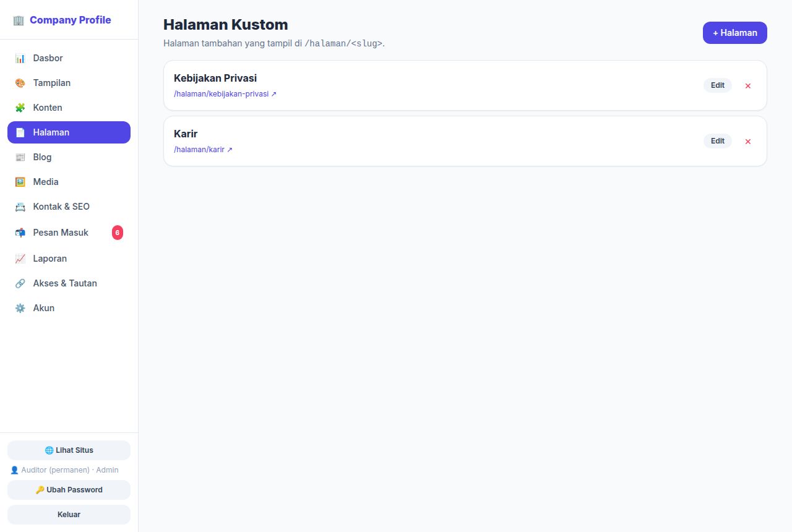Click the Karir card title
The height and width of the screenshot is (532, 792).
(x=186, y=134)
